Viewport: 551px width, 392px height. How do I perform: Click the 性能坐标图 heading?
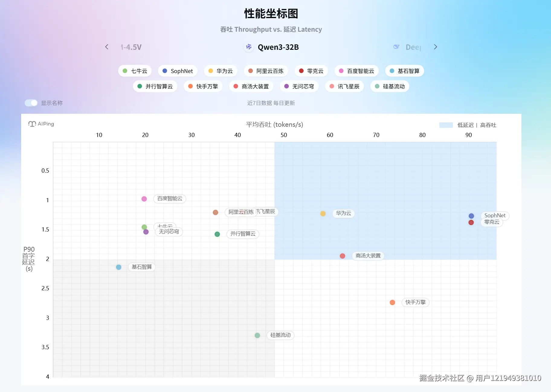click(x=271, y=14)
